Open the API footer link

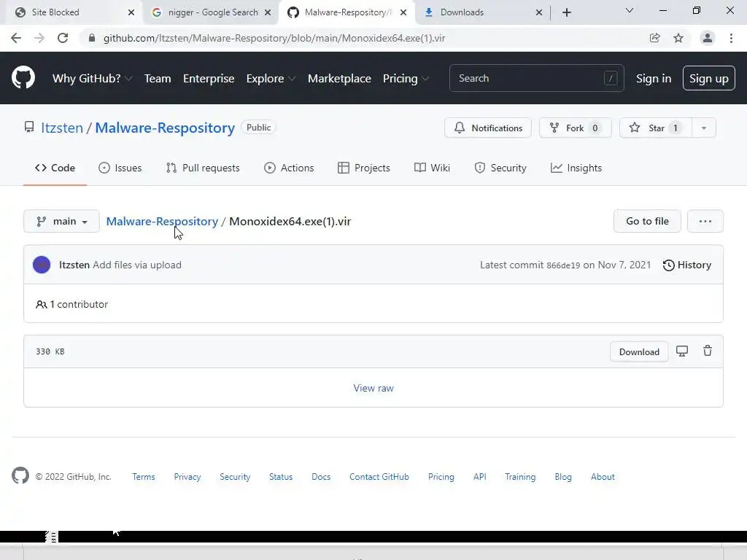480,477
